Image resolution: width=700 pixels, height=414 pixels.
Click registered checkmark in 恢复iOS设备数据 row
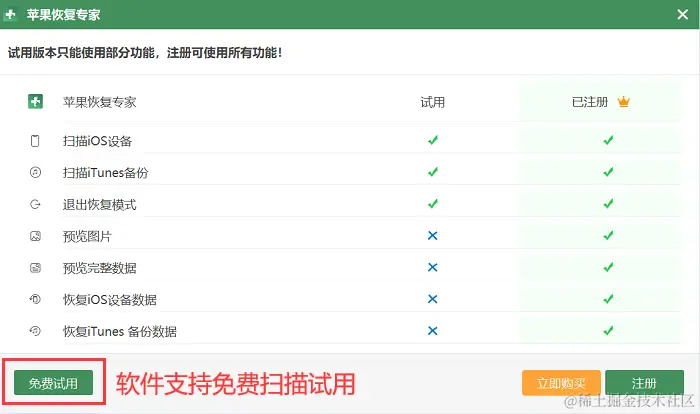(x=608, y=299)
